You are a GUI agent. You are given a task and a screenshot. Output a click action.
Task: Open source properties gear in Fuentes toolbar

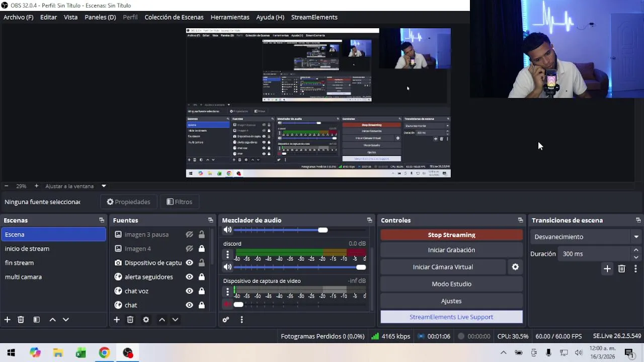click(146, 320)
